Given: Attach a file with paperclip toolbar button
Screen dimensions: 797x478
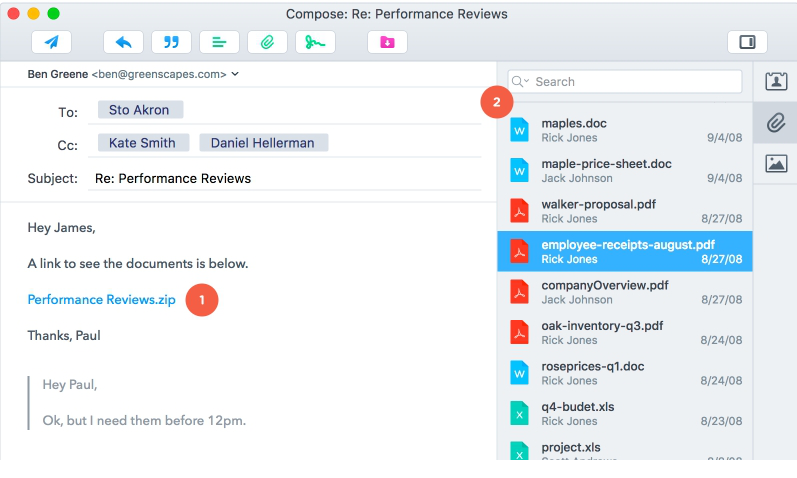Looking at the screenshot, I should (x=267, y=42).
